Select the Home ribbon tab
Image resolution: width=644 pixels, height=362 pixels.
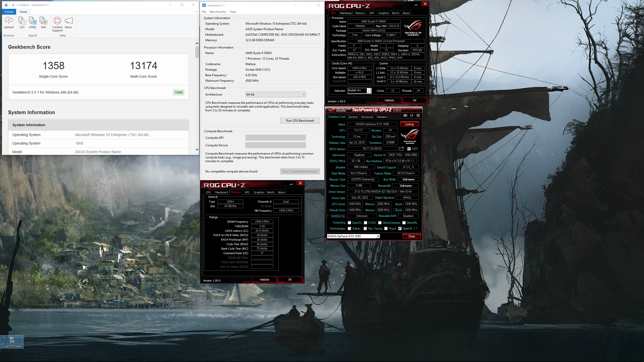[23, 12]
